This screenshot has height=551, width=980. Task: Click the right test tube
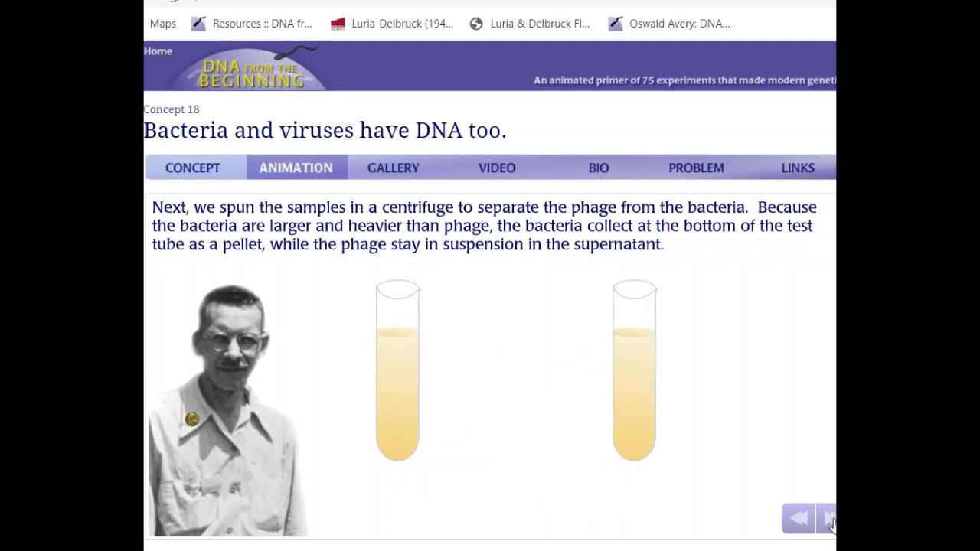coord(635,370)
